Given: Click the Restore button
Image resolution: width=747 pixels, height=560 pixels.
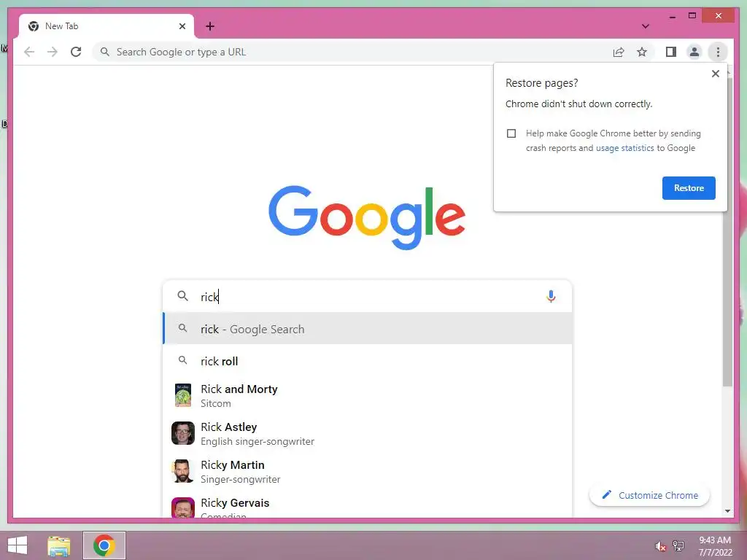Looking at the screenshot, I should (x=689, y=188).
